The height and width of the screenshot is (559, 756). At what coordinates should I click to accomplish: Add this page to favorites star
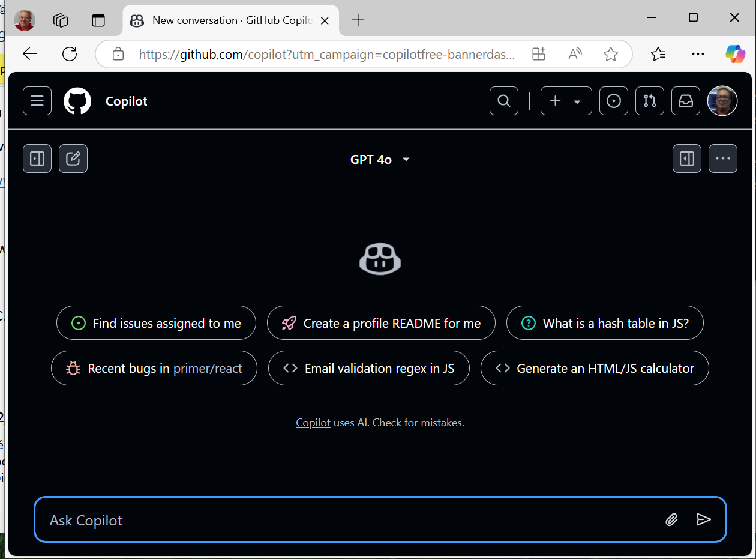point(611,55)
